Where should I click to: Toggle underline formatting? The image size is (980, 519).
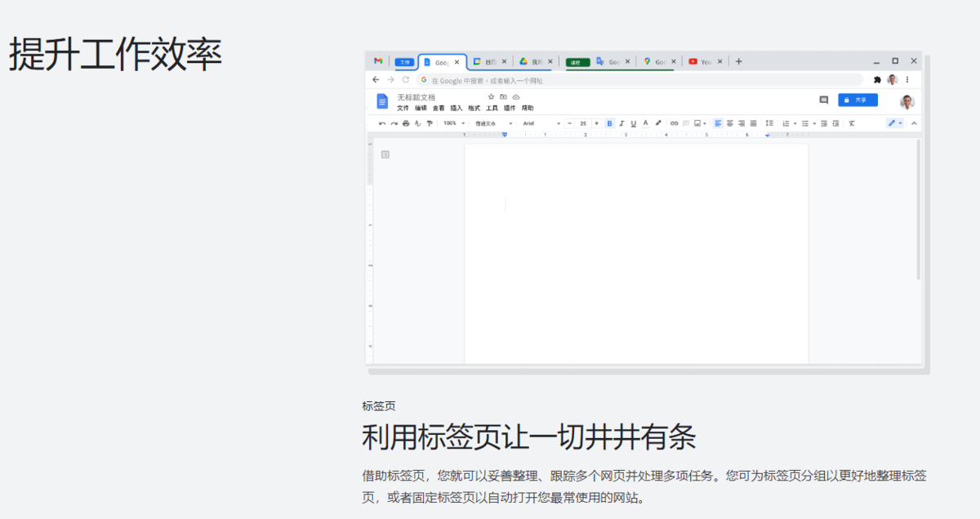pyautogui.click(x=633, y=123)
